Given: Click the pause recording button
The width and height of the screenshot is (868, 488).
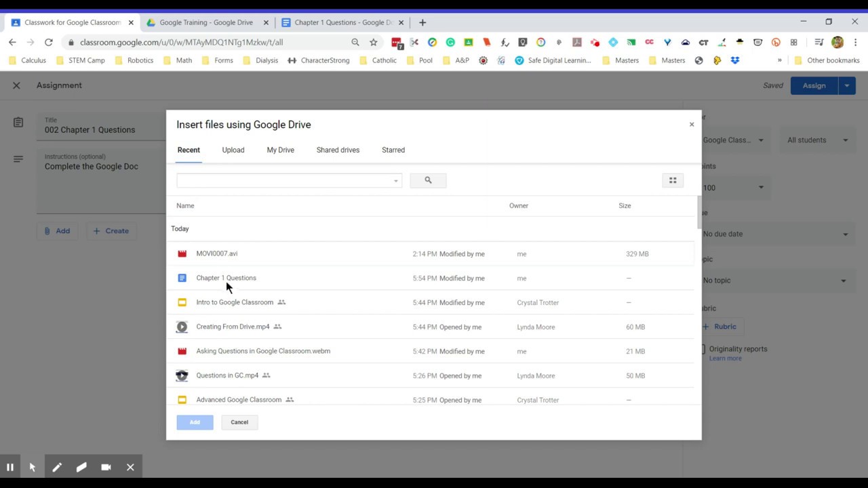Looking at the screenshot, I should pyautogui.click(x=9, y=467).
